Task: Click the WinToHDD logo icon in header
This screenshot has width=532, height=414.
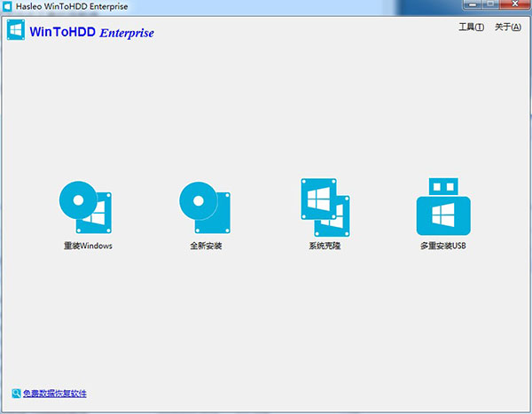Action: point(16,30)
